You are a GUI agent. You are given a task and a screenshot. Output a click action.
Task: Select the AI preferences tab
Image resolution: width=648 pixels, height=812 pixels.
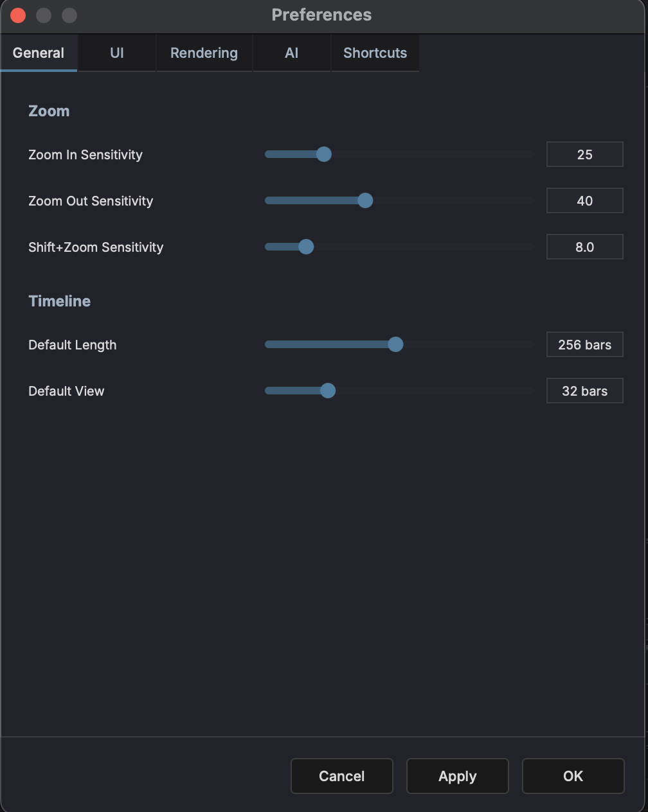[291, 53]
